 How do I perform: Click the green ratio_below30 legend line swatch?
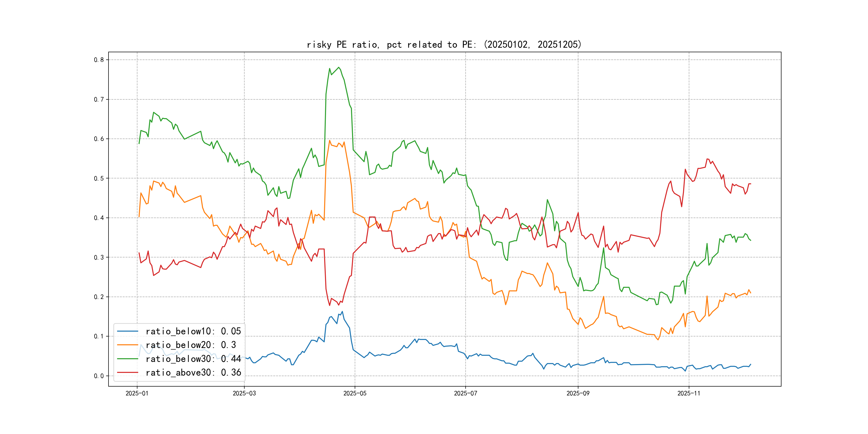tap(127, 359)
